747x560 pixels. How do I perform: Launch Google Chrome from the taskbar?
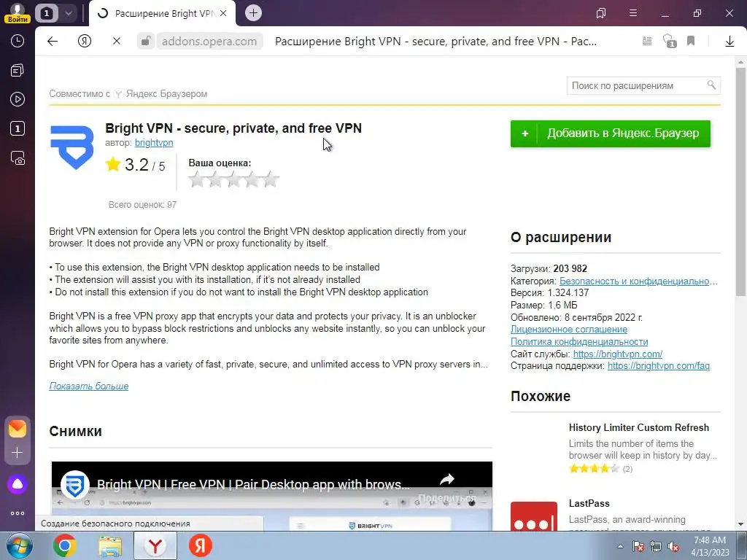coord(64,545)
